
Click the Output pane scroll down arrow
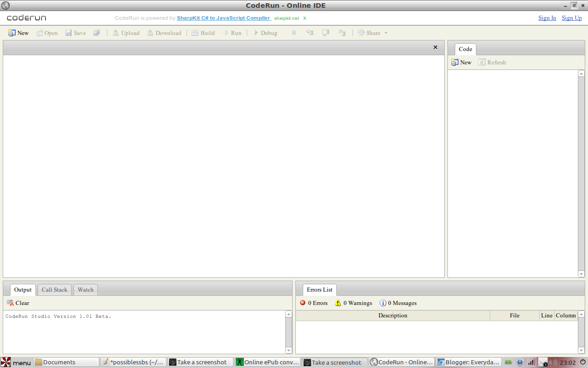tap(289, 351)
